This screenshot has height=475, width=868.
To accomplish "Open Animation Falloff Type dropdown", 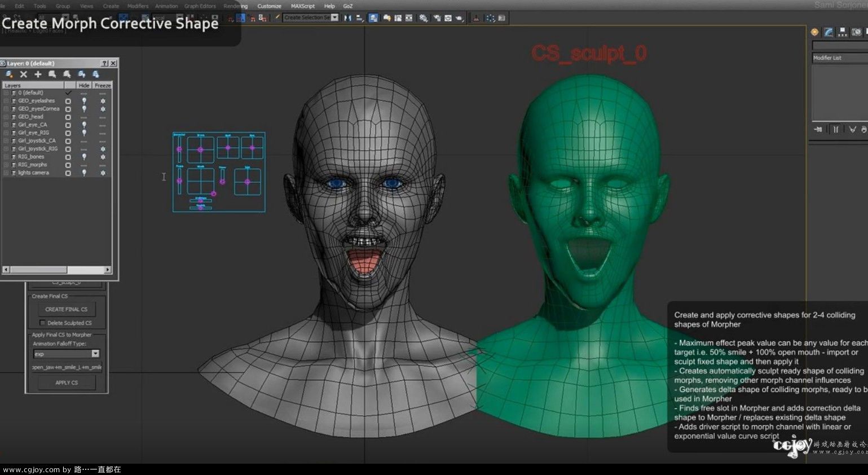I will (x=95, y=354).
